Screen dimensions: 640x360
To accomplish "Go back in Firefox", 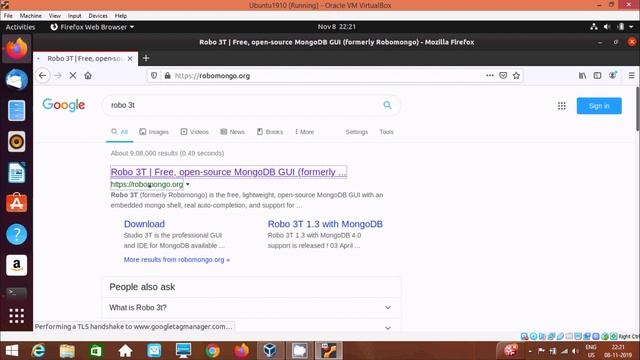I will (x=42, y=76).
